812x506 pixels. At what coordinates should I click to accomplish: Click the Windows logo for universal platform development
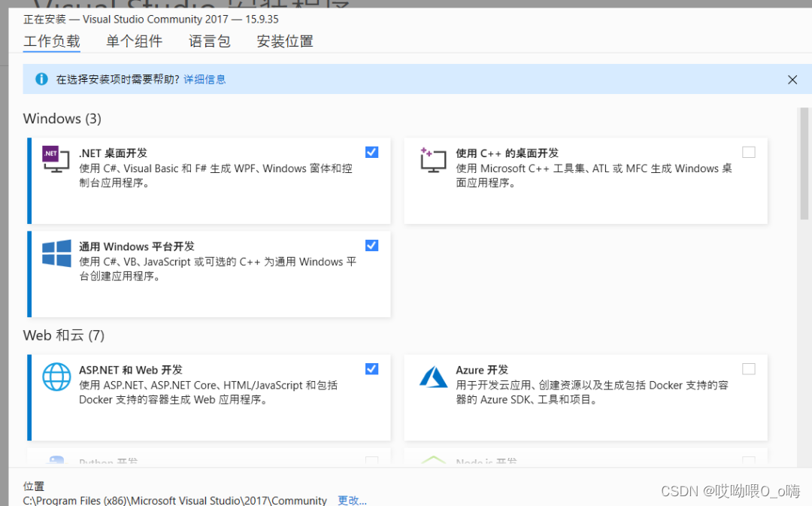pos(56,253)
